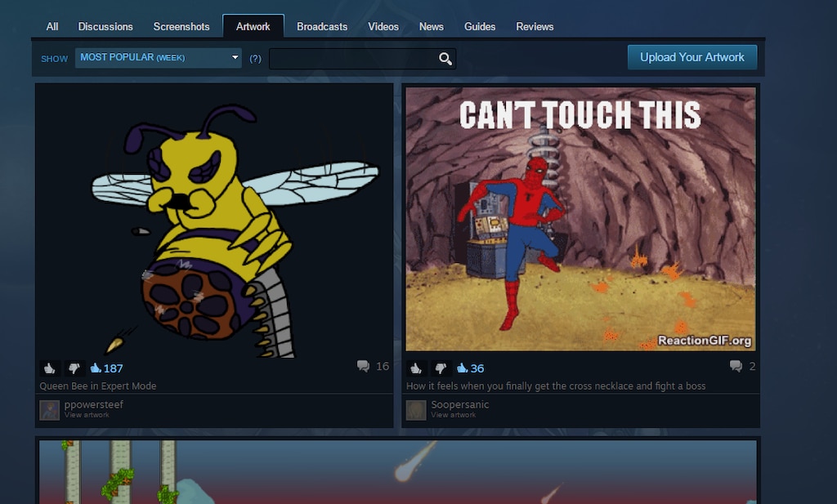This screenshot has height=504, width=837.
Task: Focus the artwork search input field
Action: (x=355, y=59)
